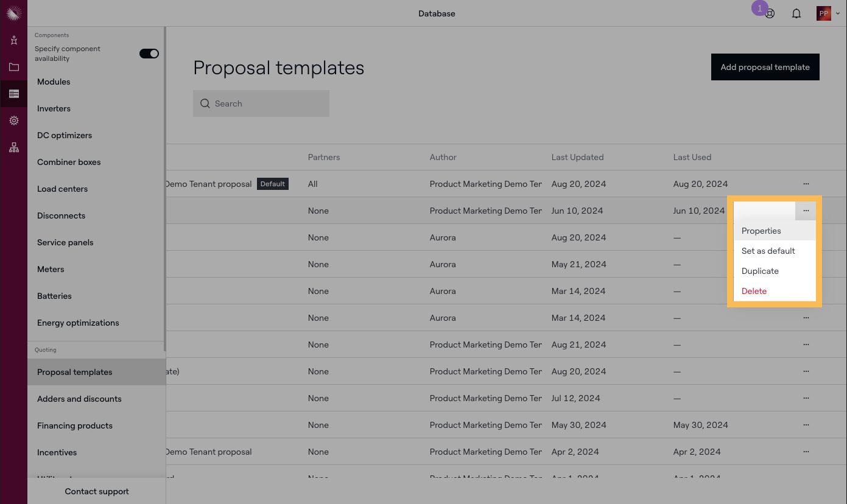847x504 pixels.
Task: Open Financing products in sidebar
Action: [75, 425]
